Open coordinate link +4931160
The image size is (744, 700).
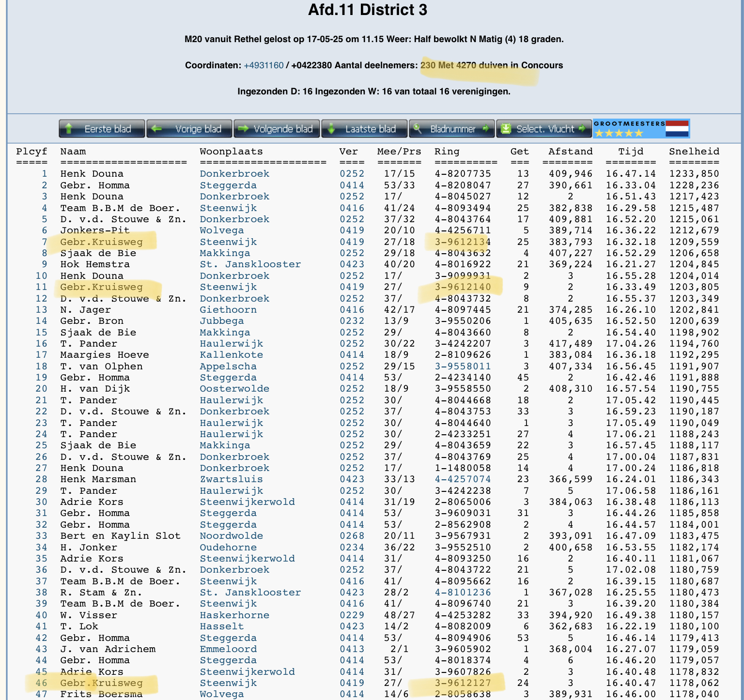[263, 65]
